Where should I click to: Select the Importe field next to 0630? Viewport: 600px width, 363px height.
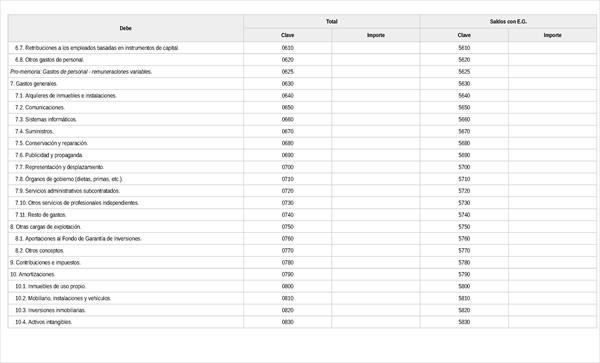coord(375,84)
